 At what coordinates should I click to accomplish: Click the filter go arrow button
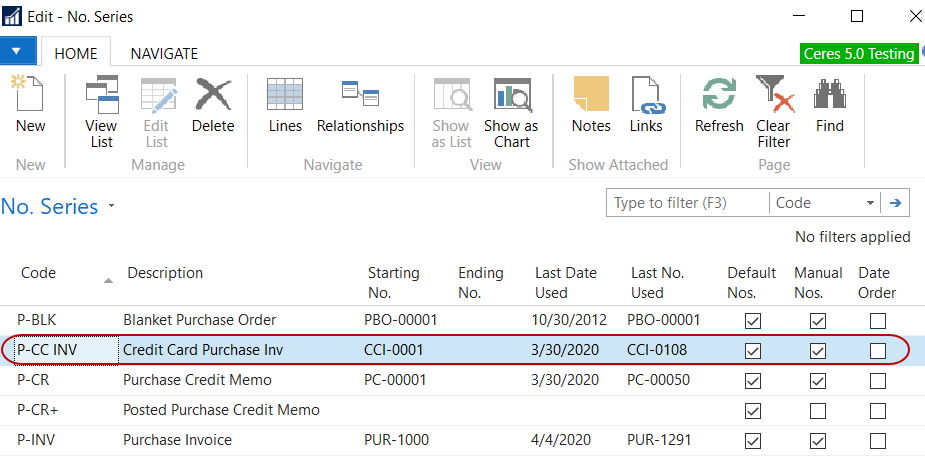point(895,203)
